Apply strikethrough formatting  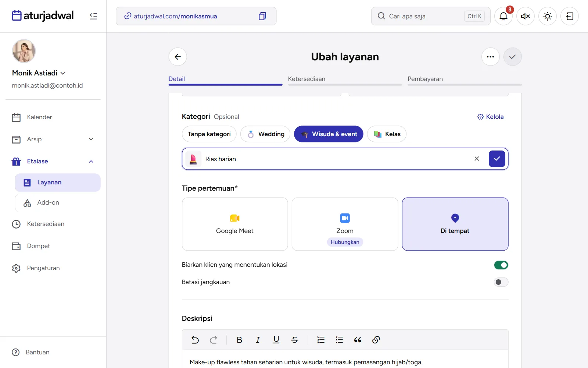coord(295,340)
